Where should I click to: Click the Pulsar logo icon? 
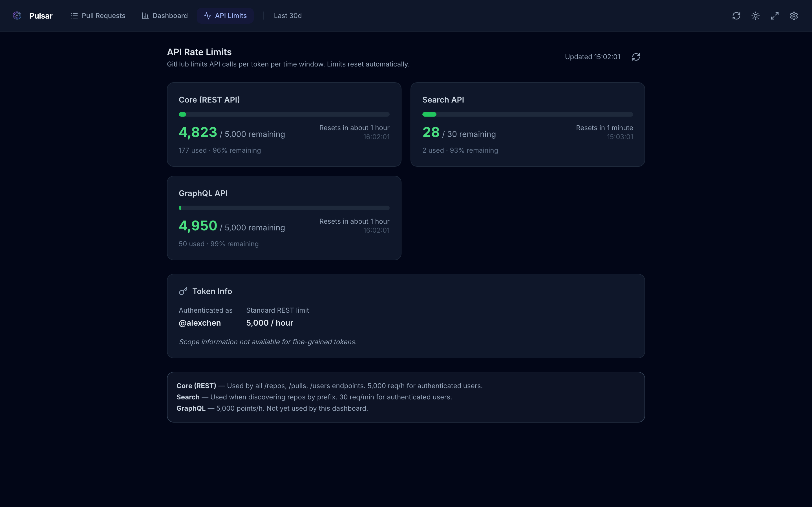coord(17,15)
